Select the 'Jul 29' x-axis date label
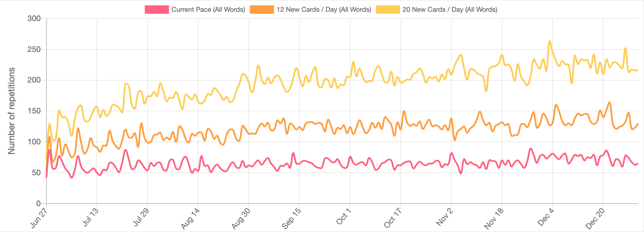The height and width of the screenshot is (232, 644). 141,218
